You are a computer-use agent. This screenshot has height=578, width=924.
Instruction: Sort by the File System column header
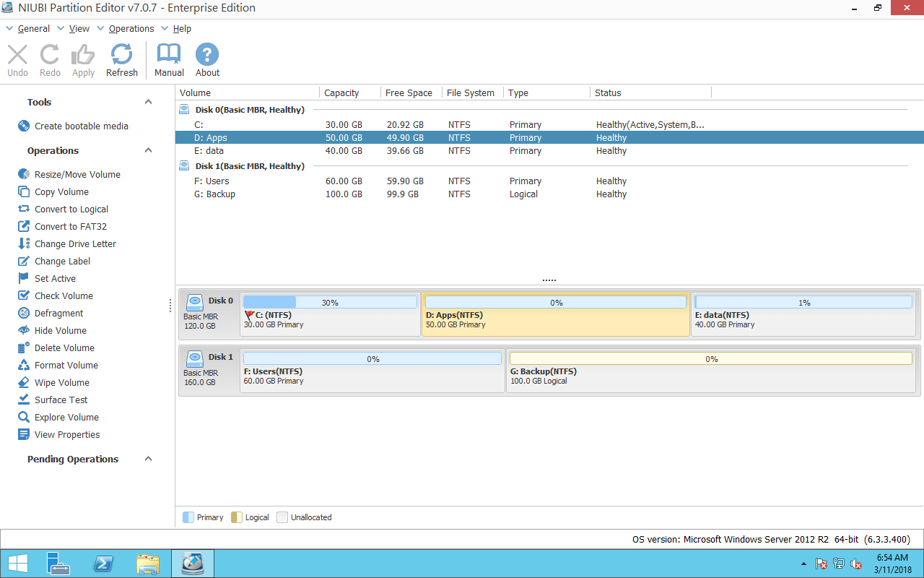point(473,92)
